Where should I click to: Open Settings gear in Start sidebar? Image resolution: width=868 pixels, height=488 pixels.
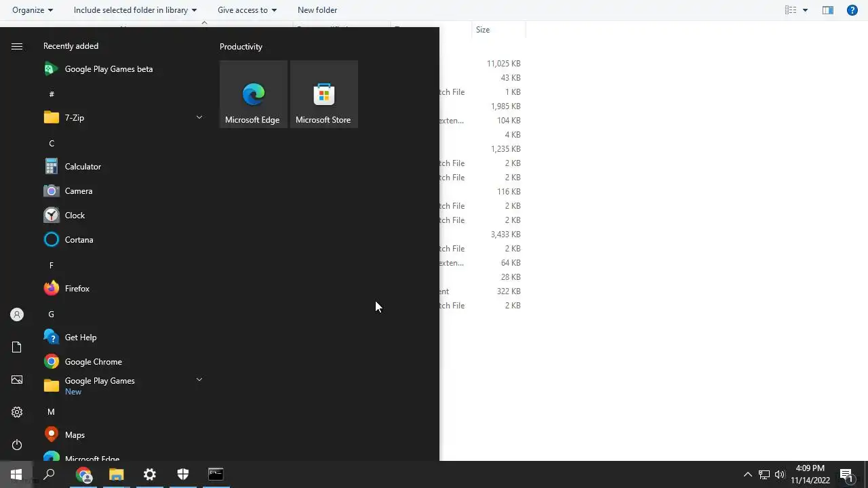coord(17,412)
